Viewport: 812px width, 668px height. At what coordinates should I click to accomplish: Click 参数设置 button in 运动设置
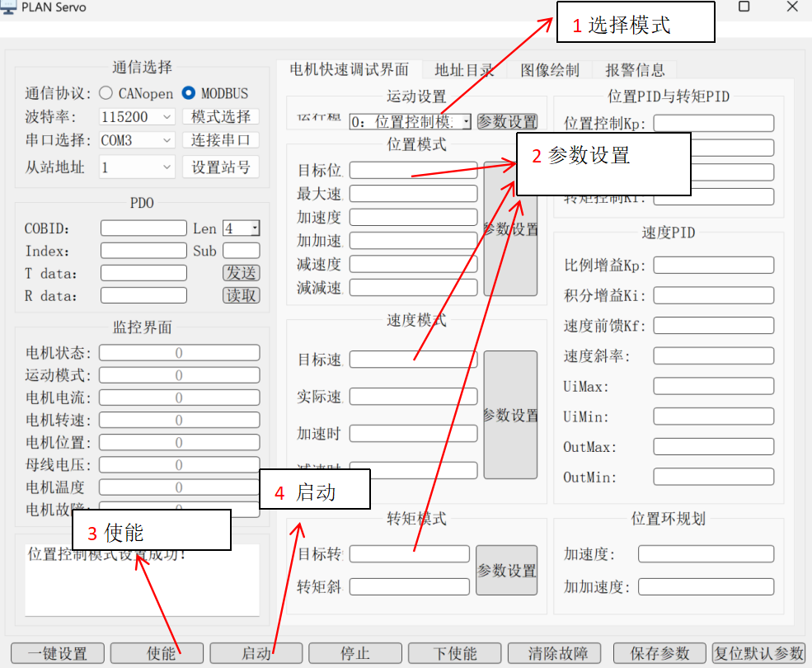coord(507,122)
